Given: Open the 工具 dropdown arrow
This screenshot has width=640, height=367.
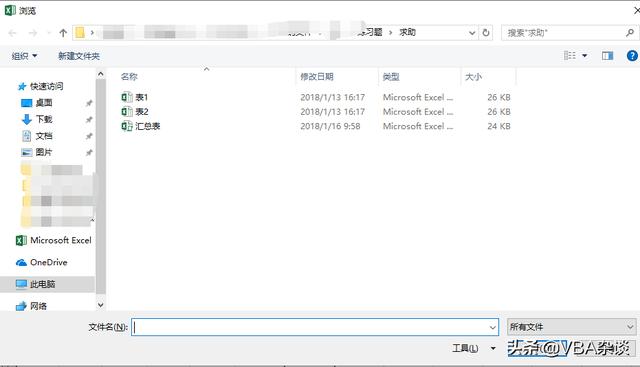Looking at the screenshot, I should (493, 348).
